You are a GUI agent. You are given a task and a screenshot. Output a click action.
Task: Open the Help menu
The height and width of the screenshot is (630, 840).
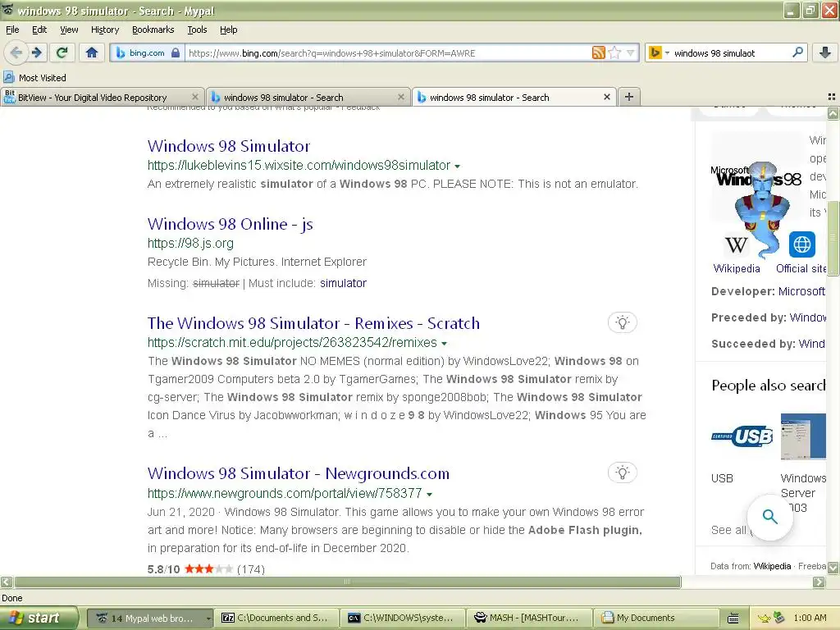coord(228,30)
